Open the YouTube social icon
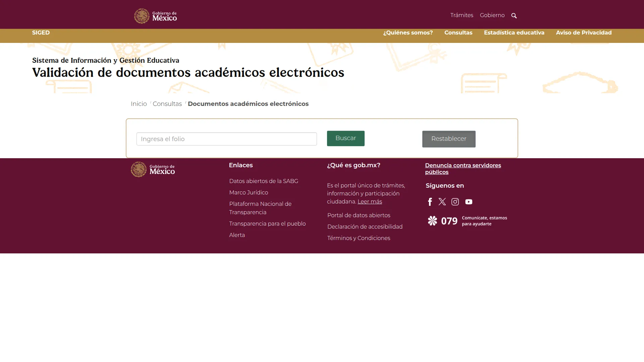This screenshot has height=362, width=644. pos(469,202)
